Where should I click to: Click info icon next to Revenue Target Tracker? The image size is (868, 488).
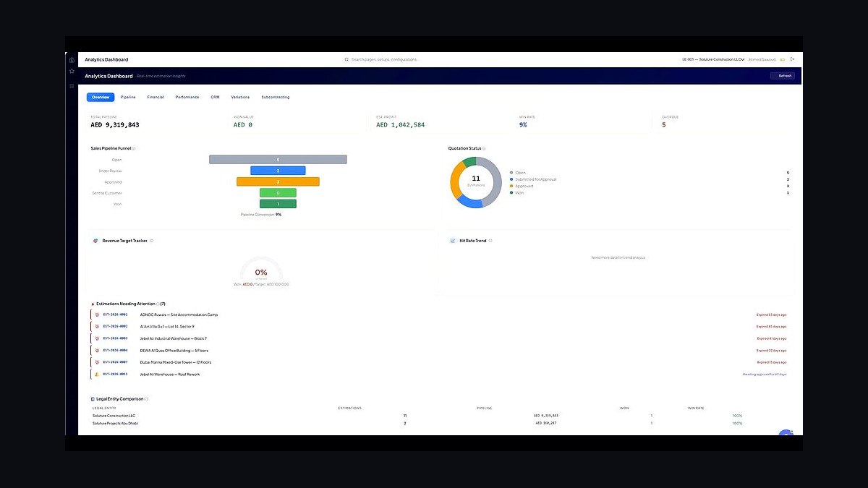(x=151, y=241)
